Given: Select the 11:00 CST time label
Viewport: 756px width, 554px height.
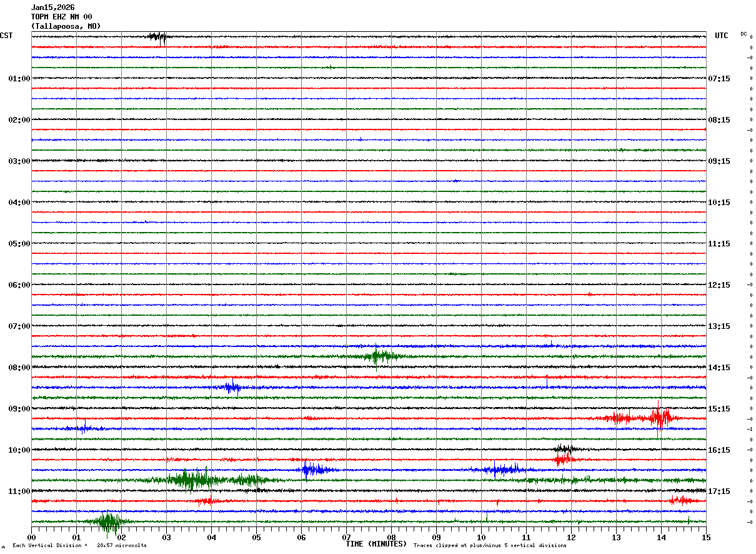Looking at the screenshot, I should [19, 491].
